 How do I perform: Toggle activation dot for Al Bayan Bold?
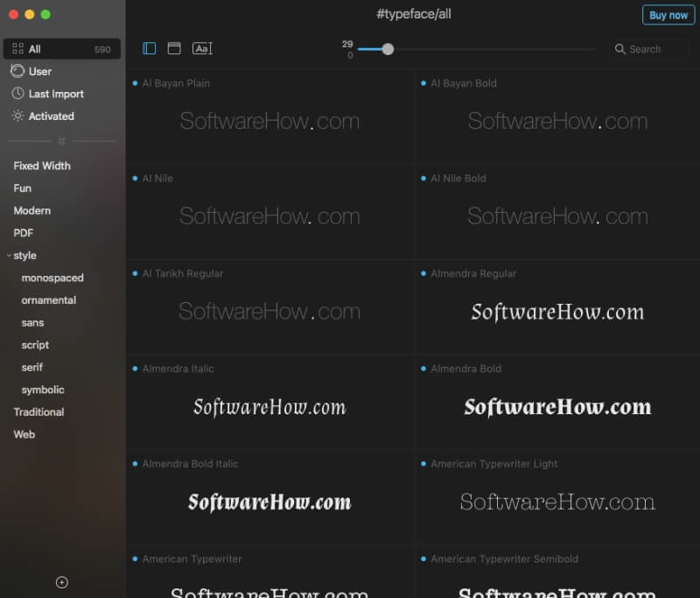click(423, 83)
